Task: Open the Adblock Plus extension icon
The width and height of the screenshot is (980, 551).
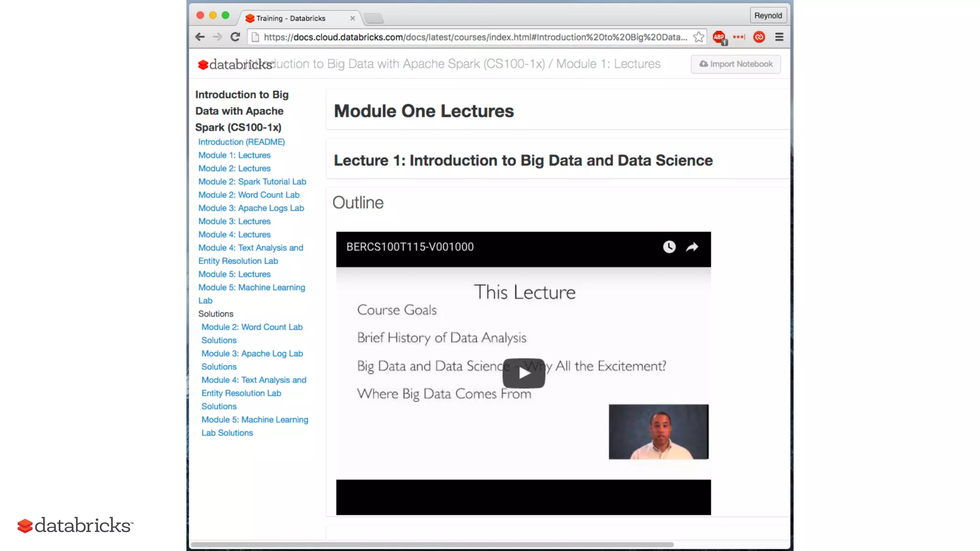Action: tap(719, 37)
